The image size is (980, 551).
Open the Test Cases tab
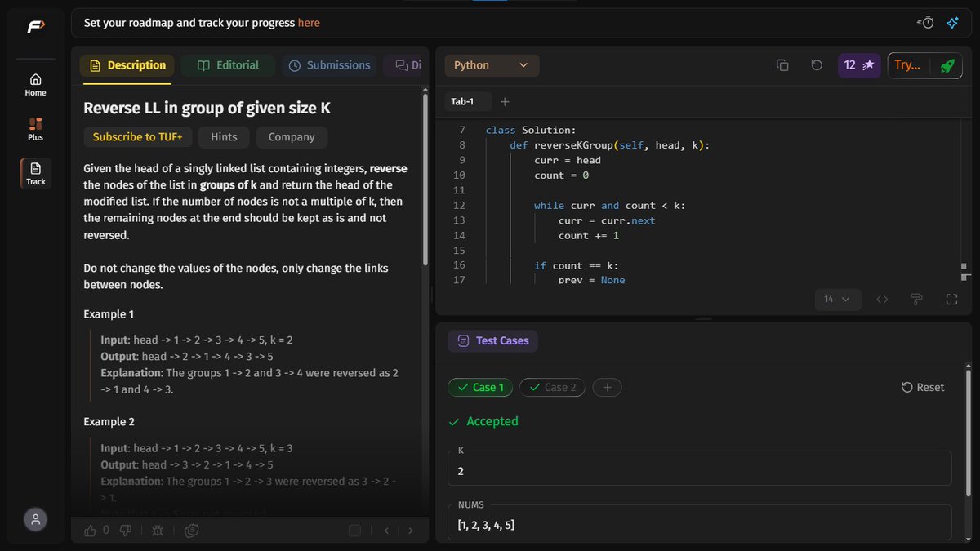coord(493,341)
